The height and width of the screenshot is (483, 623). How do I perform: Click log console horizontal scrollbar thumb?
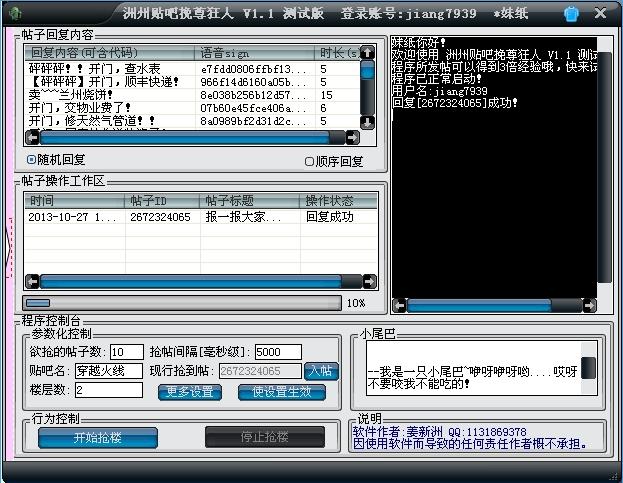coord(479,306)
